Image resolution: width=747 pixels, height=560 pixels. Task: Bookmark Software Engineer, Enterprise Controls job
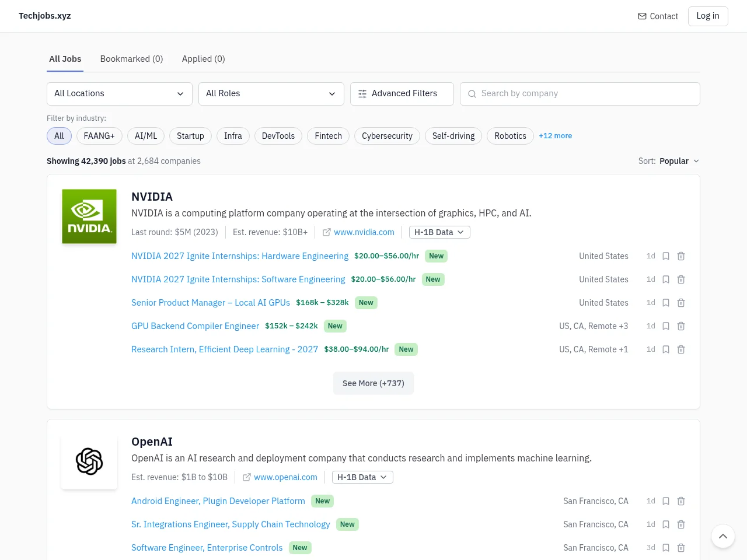pyautogui.click(x=666, y=548)
